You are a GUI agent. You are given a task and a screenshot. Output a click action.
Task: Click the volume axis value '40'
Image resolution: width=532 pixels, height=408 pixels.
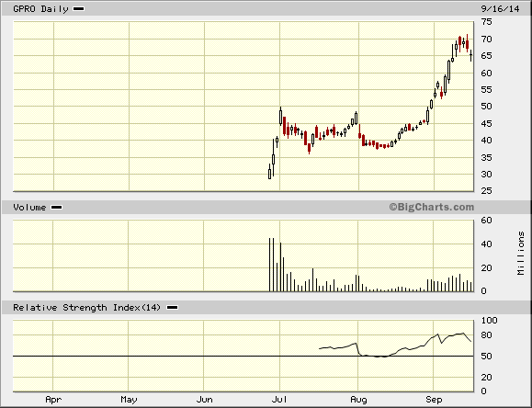tap(487, 244)
